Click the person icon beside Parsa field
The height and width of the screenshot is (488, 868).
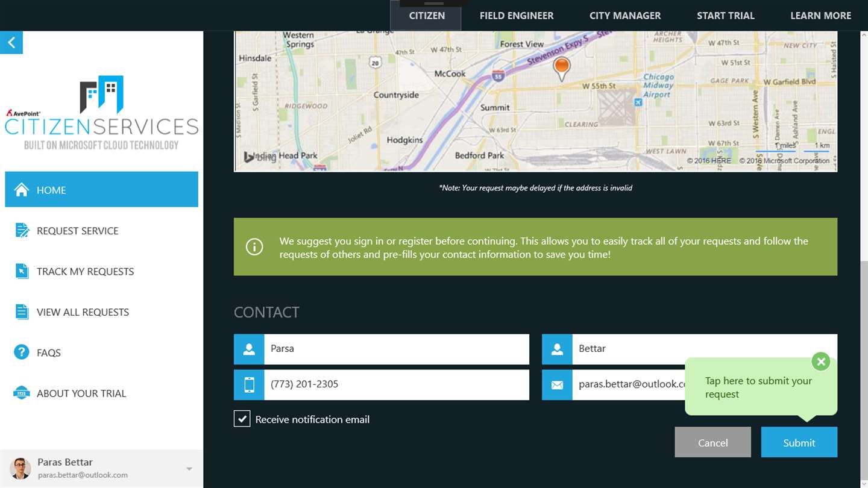click(249, 349)
